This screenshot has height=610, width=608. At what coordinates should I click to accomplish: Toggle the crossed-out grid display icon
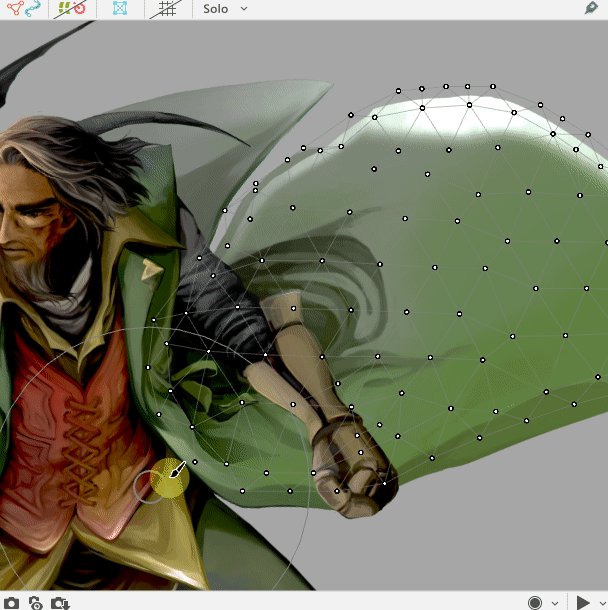pos(167,8)
